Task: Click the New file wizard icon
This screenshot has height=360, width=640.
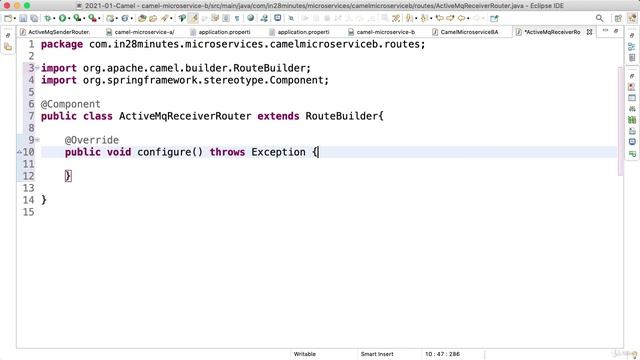Action: pyautogui.click(x=7, y=18)
